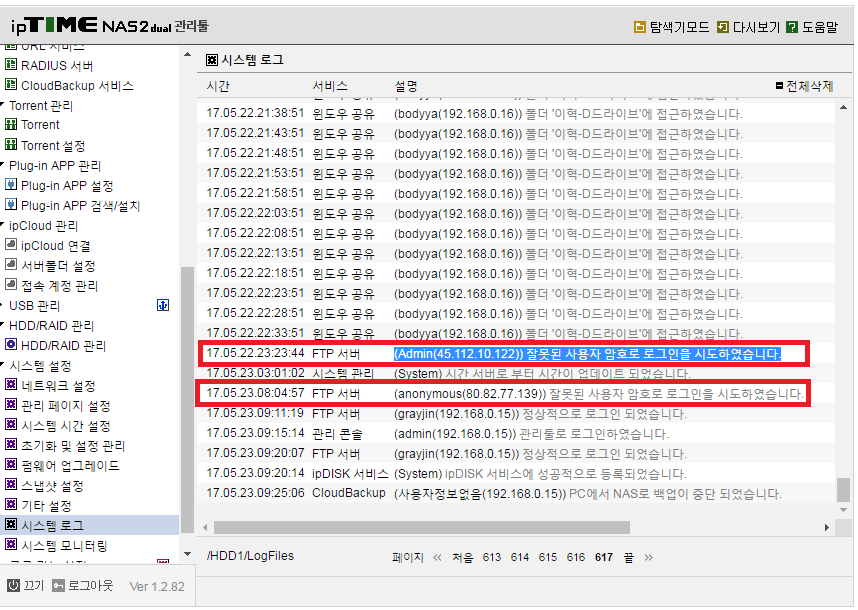Click the USB anchor icon

point(163,305)
